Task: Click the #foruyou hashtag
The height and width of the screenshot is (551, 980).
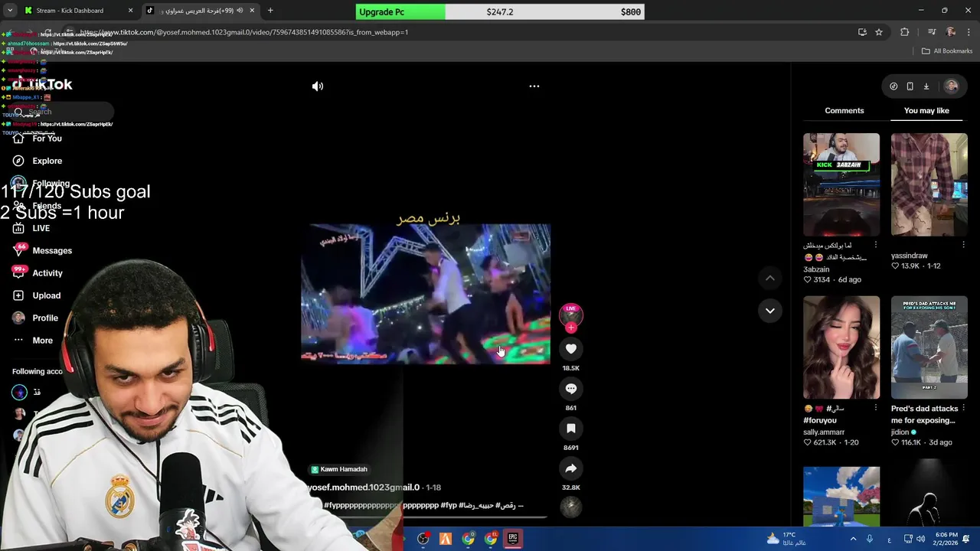Action: 820,420
